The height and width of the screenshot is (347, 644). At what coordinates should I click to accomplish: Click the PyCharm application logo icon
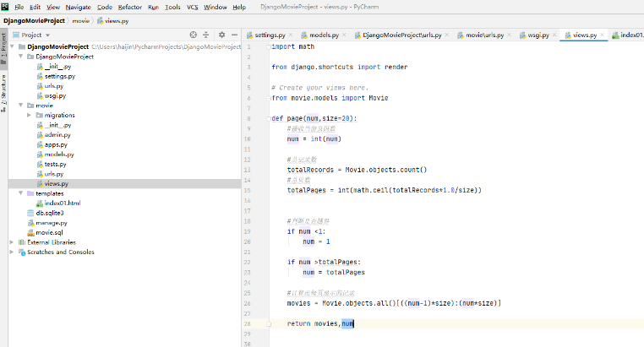pos(5,7)
